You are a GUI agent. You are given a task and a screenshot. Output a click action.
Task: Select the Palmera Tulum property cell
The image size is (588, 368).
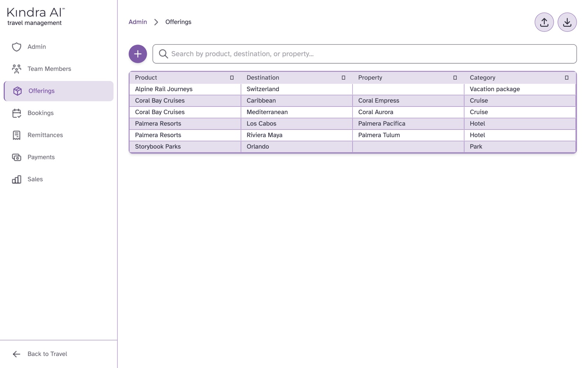point(408,135)
